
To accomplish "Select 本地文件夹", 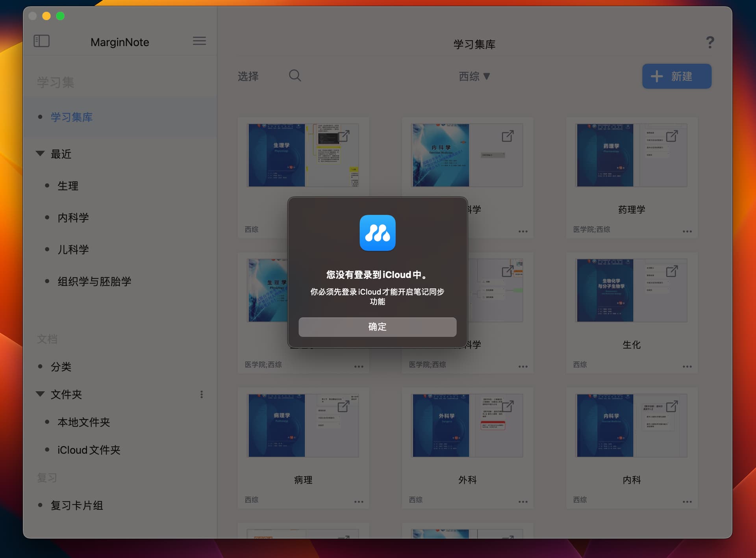I will pos(84,422).
